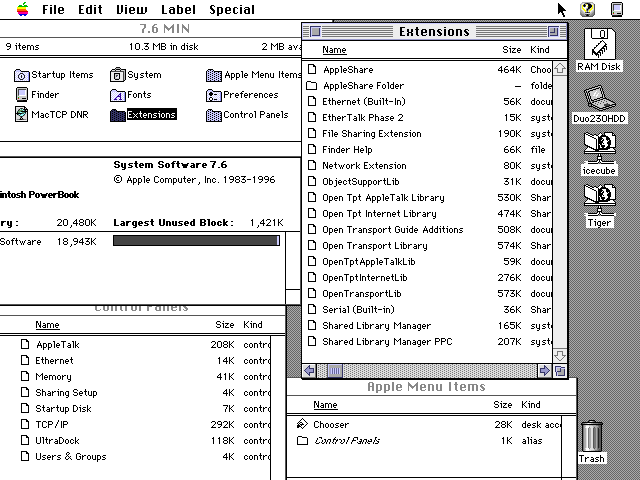The image size is (640, 480).
Task: Select the Tiger network volume icon
Action: 599,200
